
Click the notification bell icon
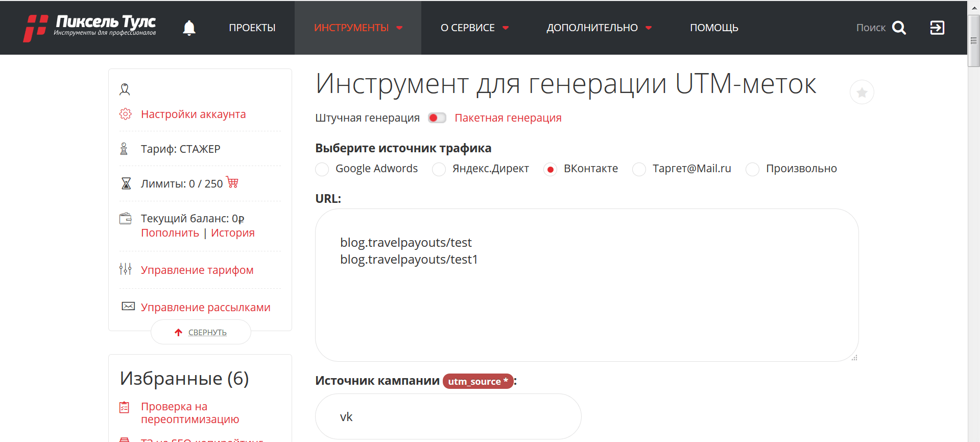[x=189, y=28]
